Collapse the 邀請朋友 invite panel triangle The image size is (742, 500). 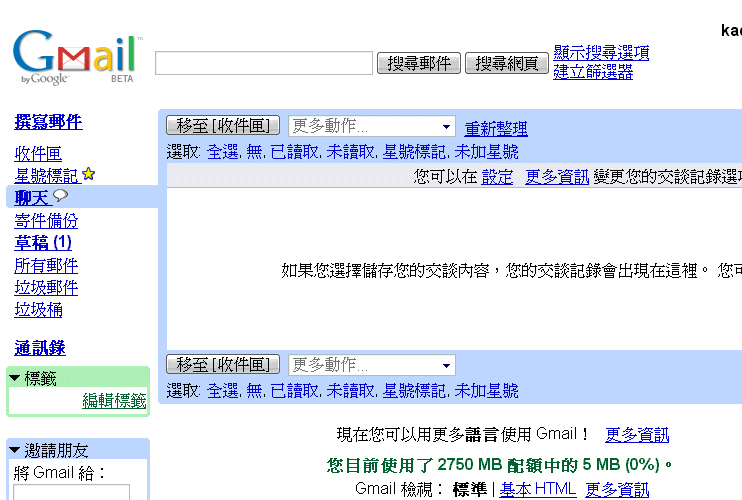pos(14,450)
